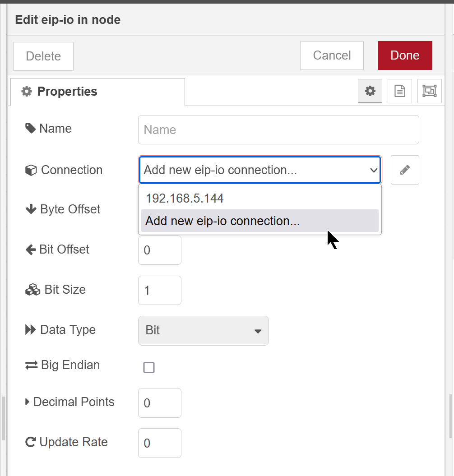Collapse the Connection dropdown selector

coord(260,170)
